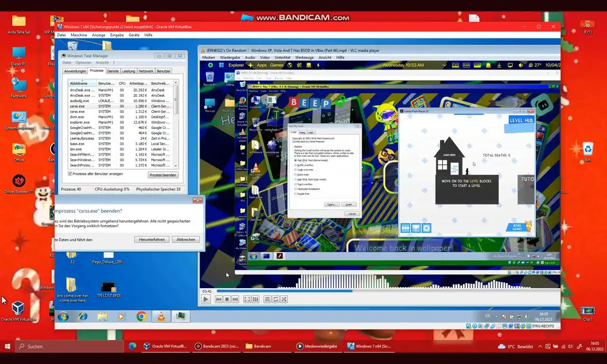Open VirtualBox Maschine menu
Image resolution: width=607 pixels, height=364 pixels.
[x=79, y=35]
